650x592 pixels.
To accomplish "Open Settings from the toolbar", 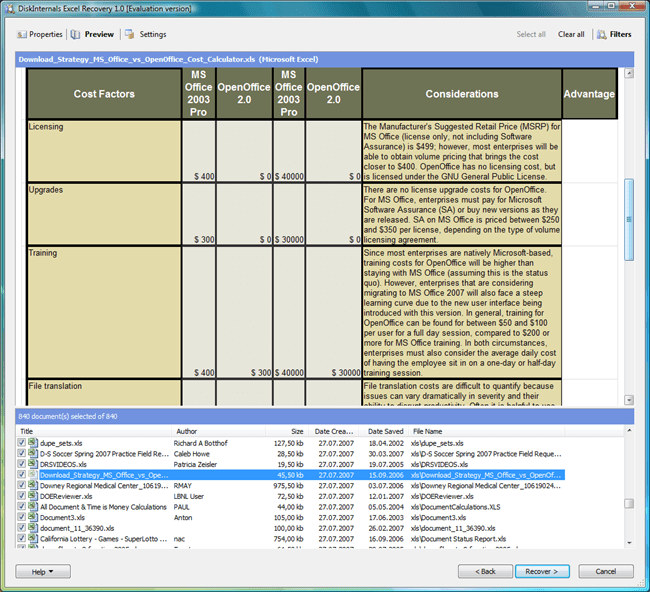I will (130, 34).
